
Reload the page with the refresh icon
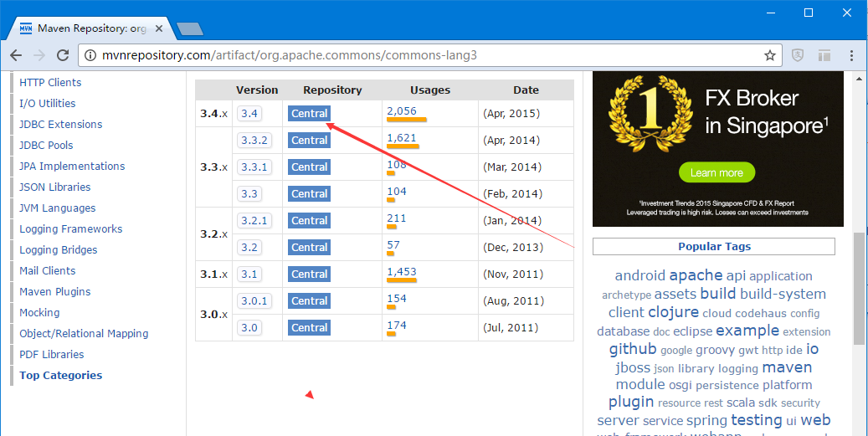tap(63, 55)
